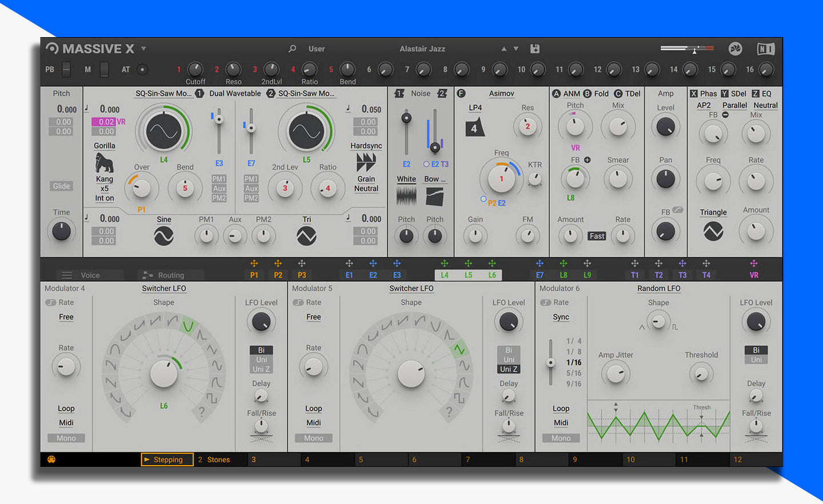Click the Sine waveform icon

click(163, 235)
